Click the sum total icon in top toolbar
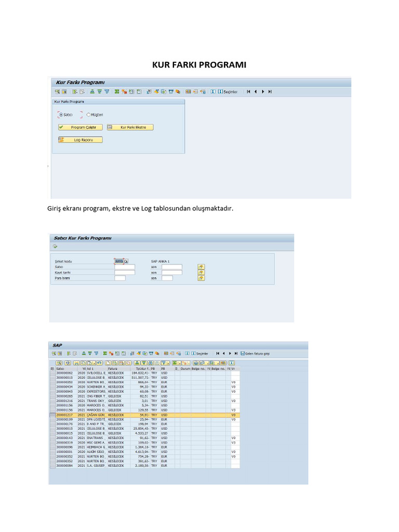Screen dimensions: 399x532 pos(117,91)
